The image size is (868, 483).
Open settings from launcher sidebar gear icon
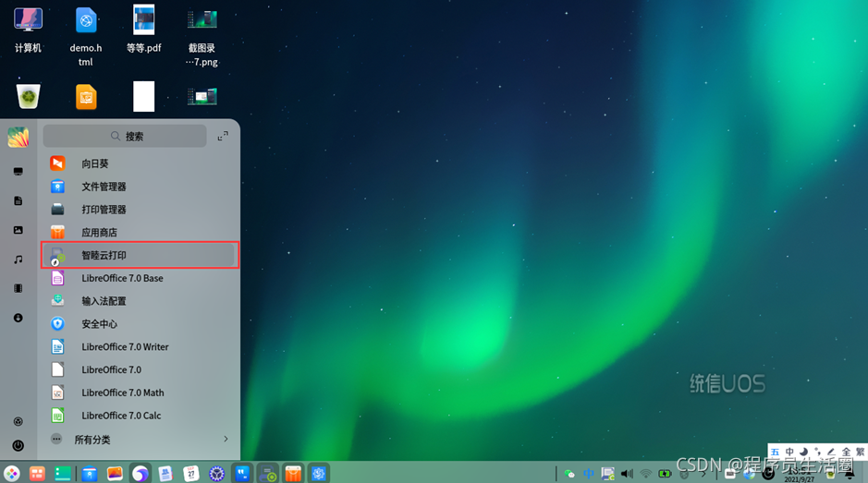point(18,422)
